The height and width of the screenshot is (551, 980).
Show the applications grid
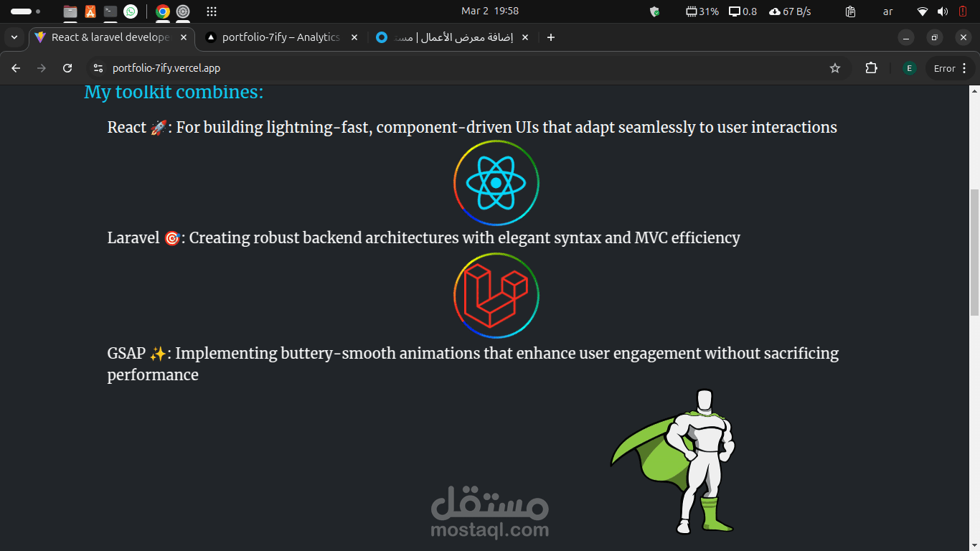click(x=212, y=11)
